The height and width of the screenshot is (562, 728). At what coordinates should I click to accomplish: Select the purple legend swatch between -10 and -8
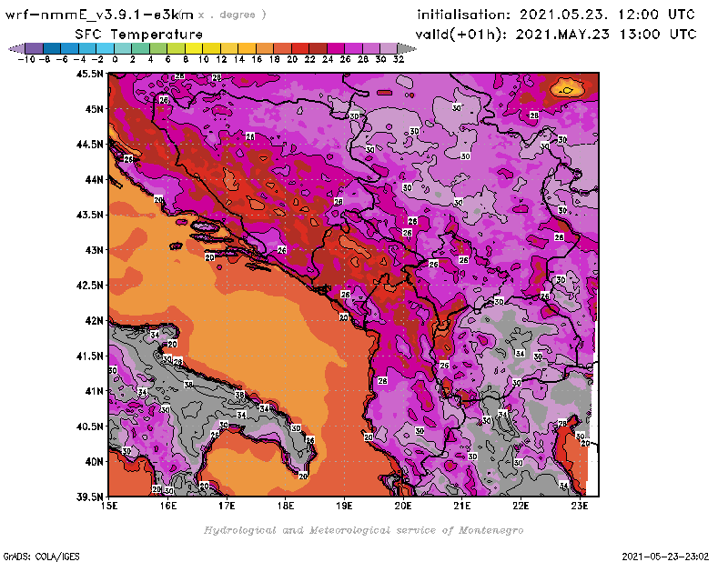point(35,48)
